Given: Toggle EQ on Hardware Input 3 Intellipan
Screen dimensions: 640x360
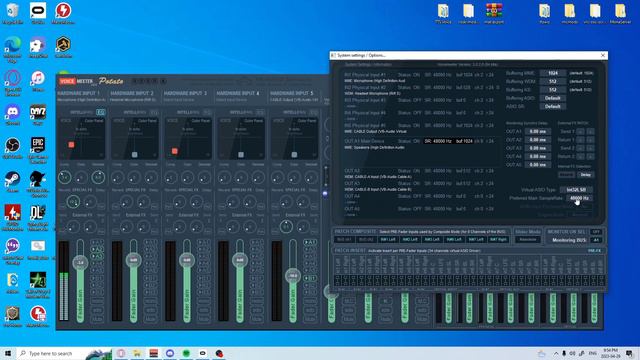Looking at the screenshot, I should (207, 112).
